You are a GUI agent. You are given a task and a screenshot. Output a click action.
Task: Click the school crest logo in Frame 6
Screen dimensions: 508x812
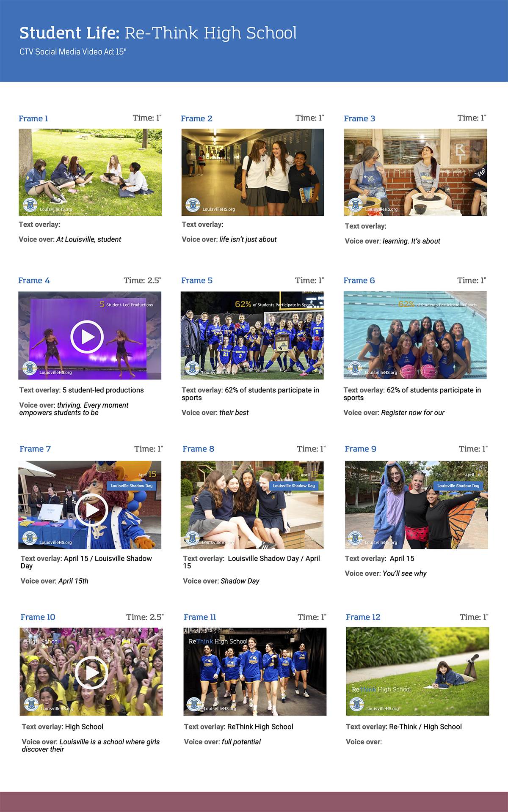pyautogui.click(x=355, y=369)
